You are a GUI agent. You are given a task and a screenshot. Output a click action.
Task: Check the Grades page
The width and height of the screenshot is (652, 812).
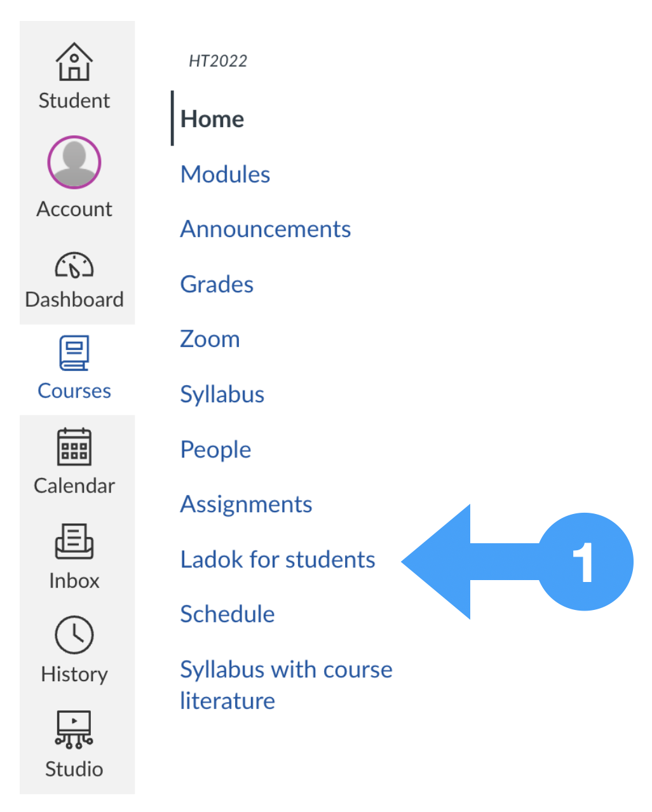[217, 284]
